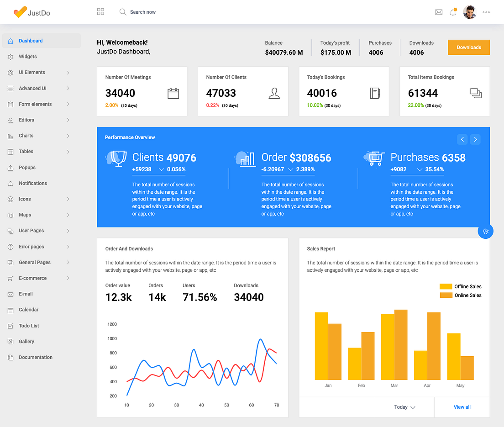Click the left arrow on Performance Overview carousel
Viewport: 504px width, 427px height.
pyautogui.click(x=462, y=139)
